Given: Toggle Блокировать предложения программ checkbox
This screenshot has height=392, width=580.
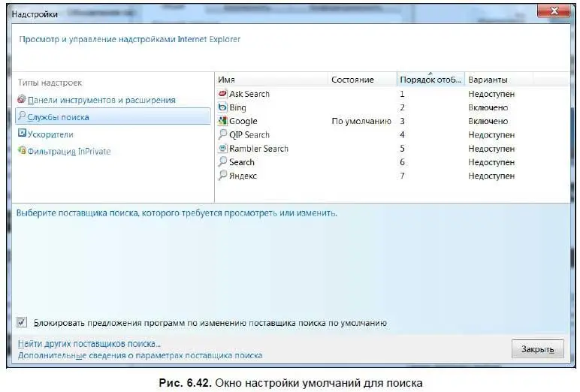Looking at the screenshot, I should tap(22, 322).
